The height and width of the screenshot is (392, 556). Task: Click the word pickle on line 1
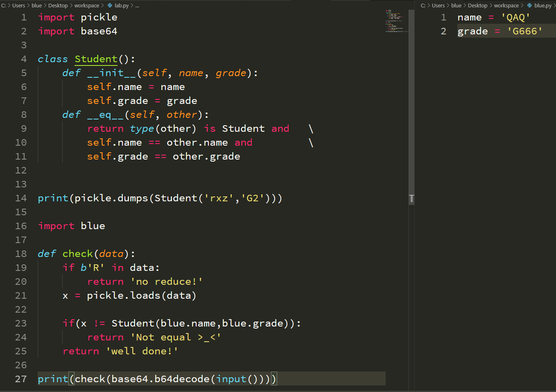[x=99, y=17]
